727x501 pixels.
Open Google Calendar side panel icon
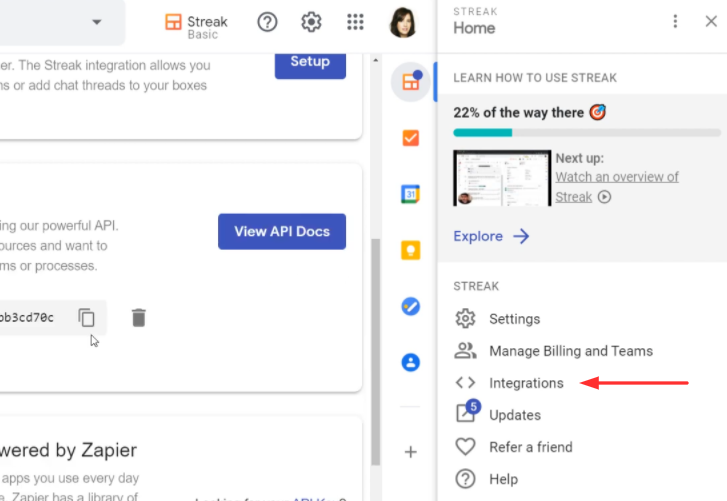tap(411, 194)
